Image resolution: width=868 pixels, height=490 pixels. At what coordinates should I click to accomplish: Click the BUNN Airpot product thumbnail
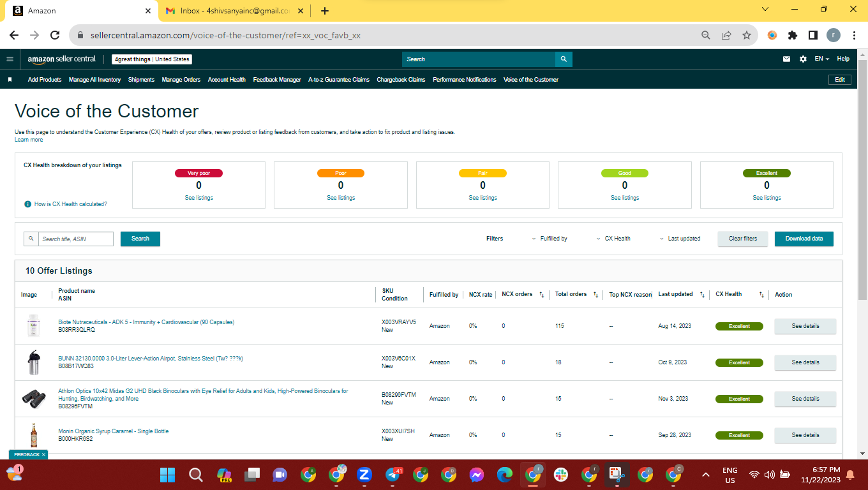click(34, 362)
